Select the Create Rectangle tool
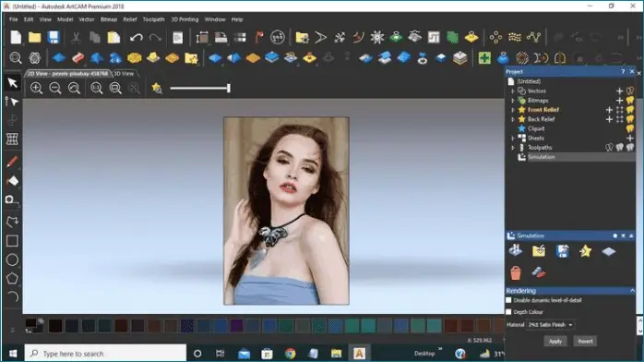This screenshot has width=644, height=362. coord(12,241)
